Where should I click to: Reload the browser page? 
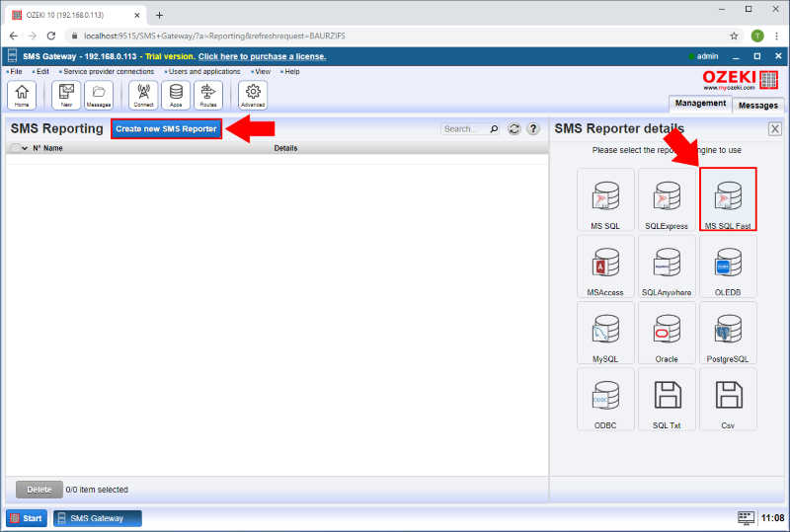[51, 36]
